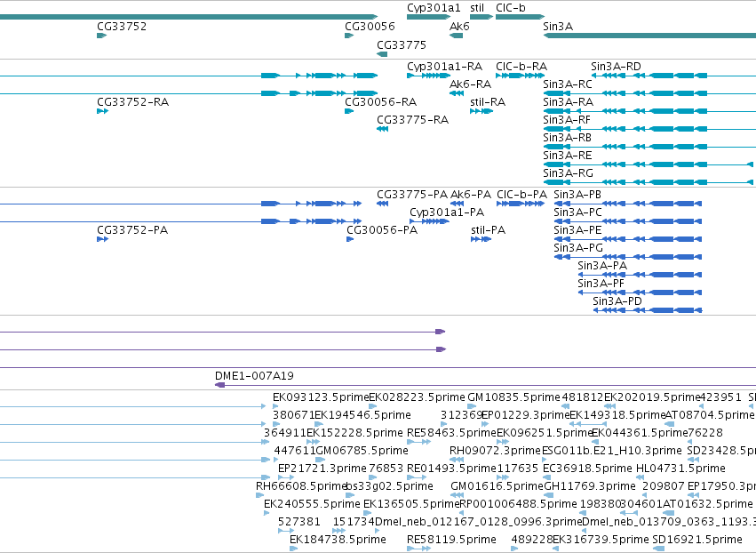Click EST RP001006488.5prime

[518, 504]
